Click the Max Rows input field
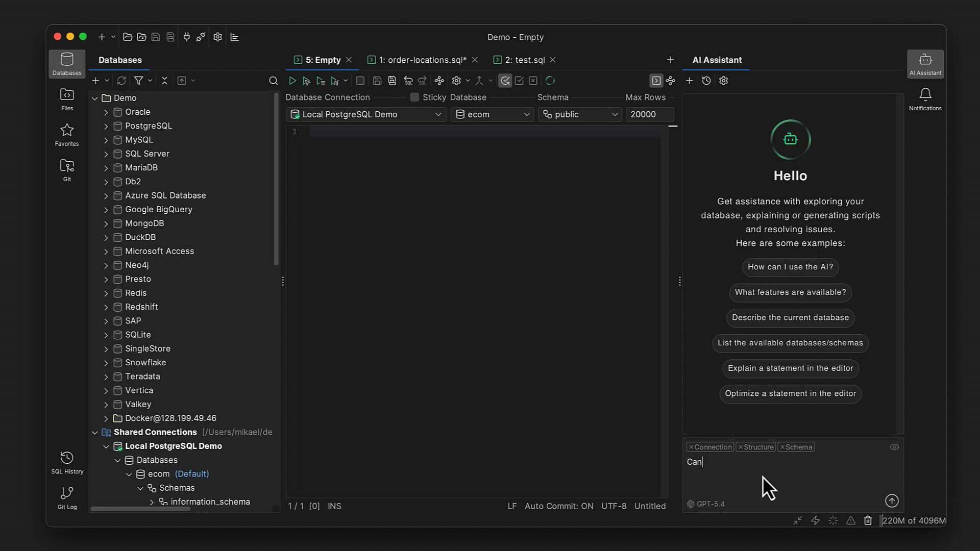 tap(650, 114)
